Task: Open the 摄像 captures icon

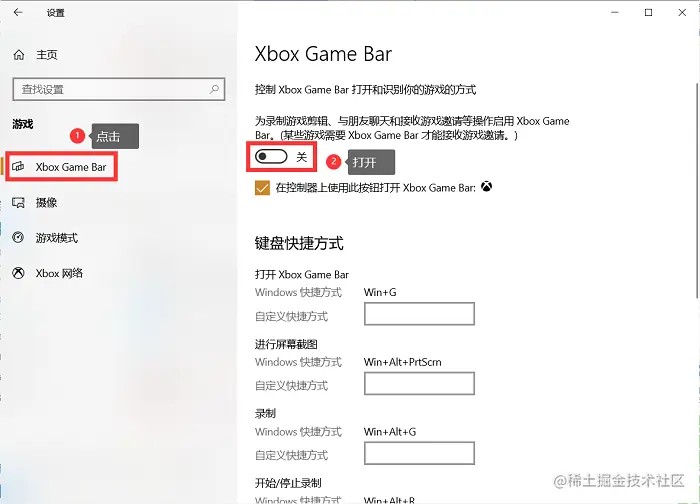Action: 18,203
